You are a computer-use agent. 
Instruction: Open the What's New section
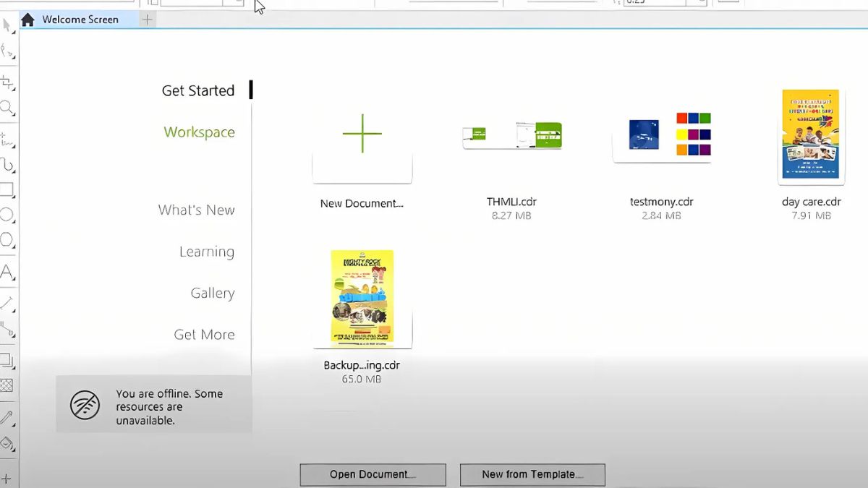196,210
